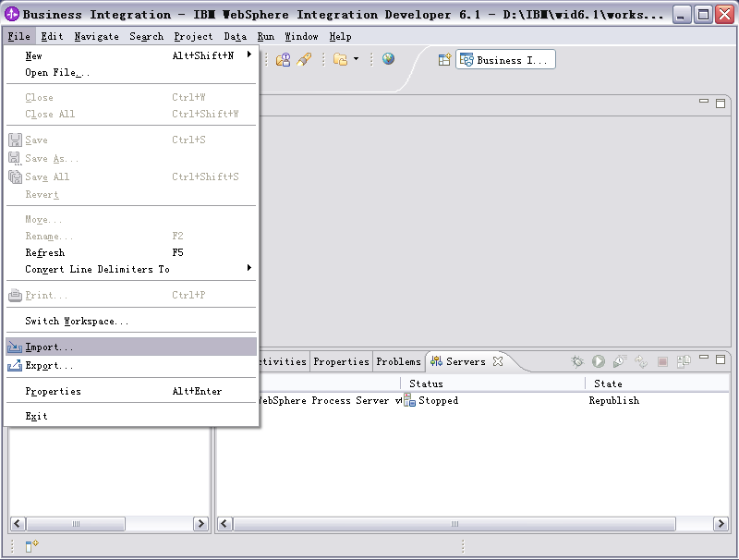This screenshot has height=560, width=739.
Task: Close the WebSphere Integration Developer window
Action: (725, 15)
